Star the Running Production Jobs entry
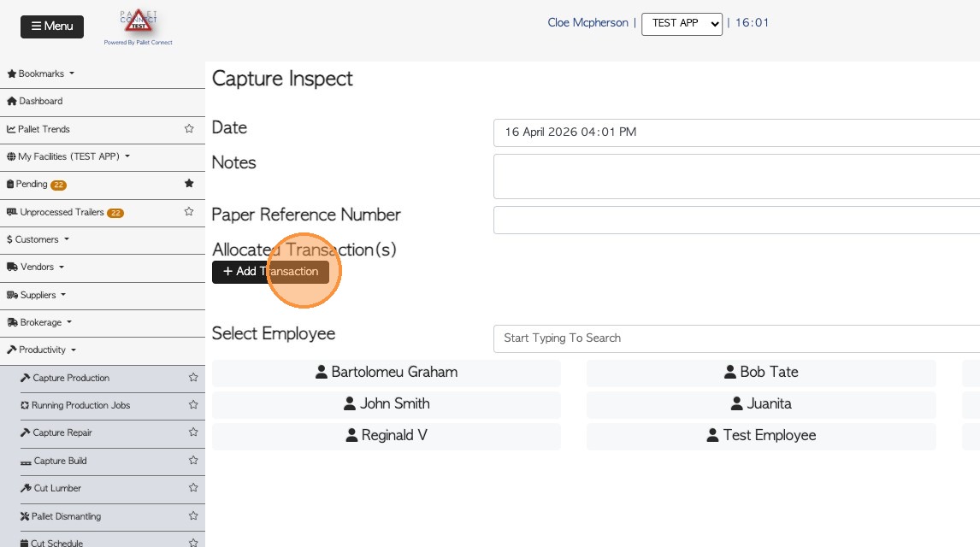The width and height of the screenshot is (980, 547). tap(193, 405)
